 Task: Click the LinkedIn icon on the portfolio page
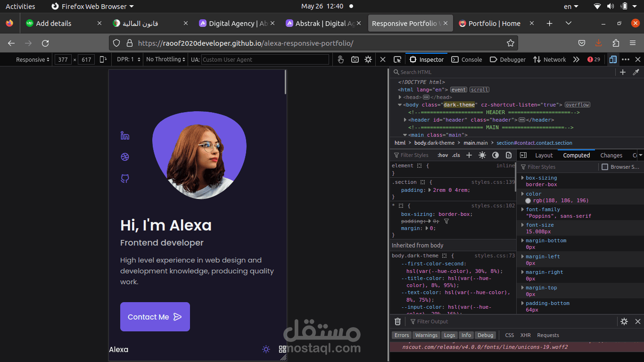[125, 136]
